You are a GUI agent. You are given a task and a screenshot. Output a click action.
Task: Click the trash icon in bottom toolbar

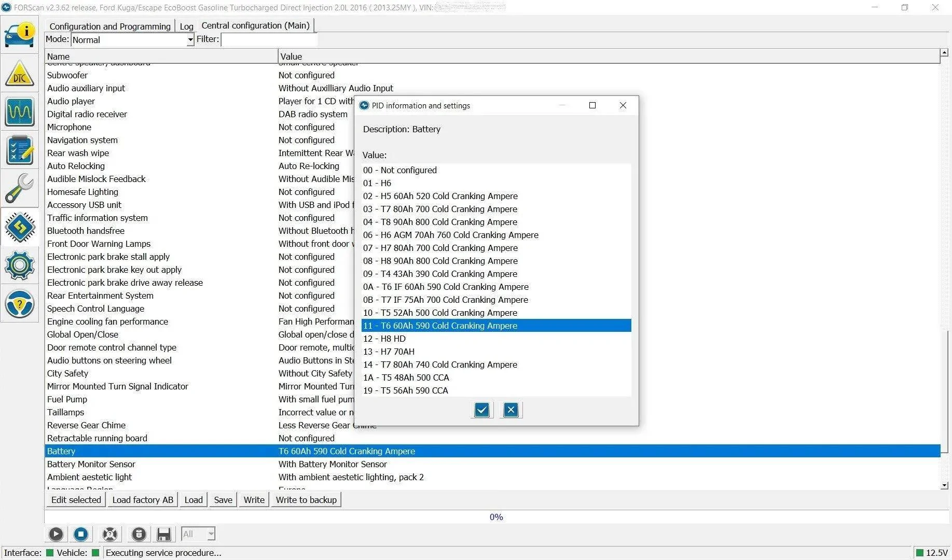[x=139, y=534]
